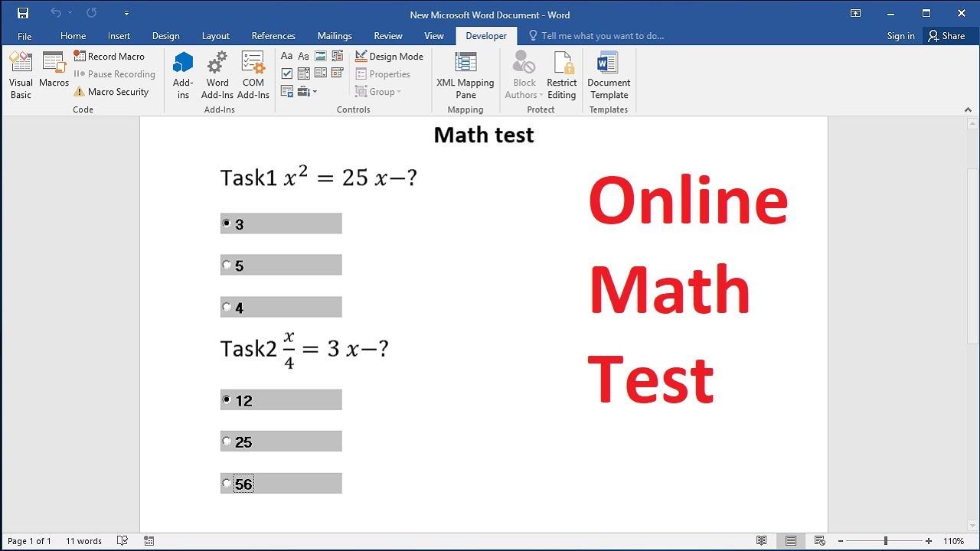Image resolution: width=980 pixels, height=551 pixels.
Task: Click the Tell me what you want to do box
Action: click(x=596, y=36)
